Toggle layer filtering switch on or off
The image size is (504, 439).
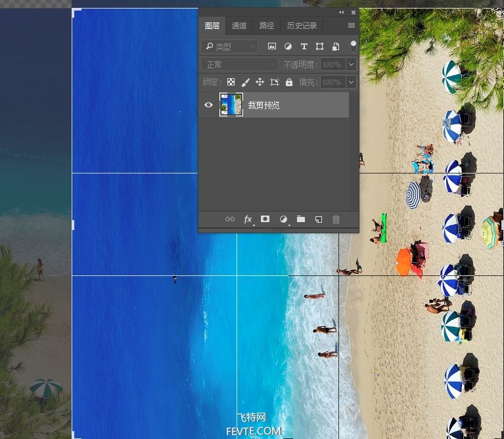click(x=354, y=46)
